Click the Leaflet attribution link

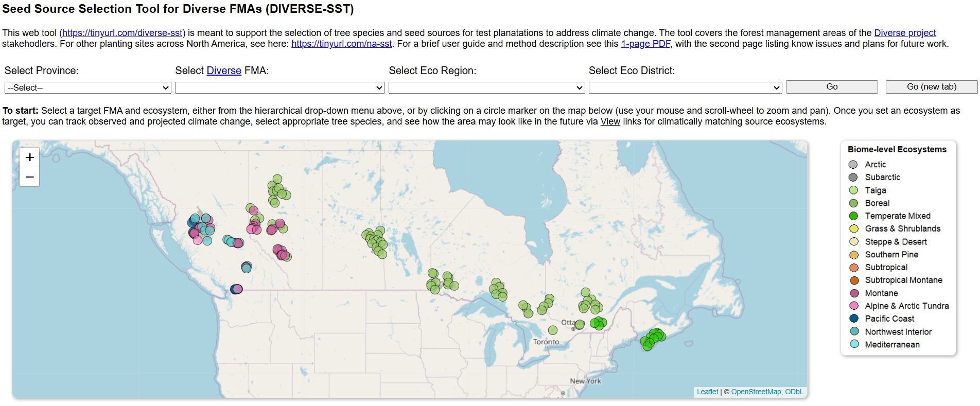pos(707,392)
